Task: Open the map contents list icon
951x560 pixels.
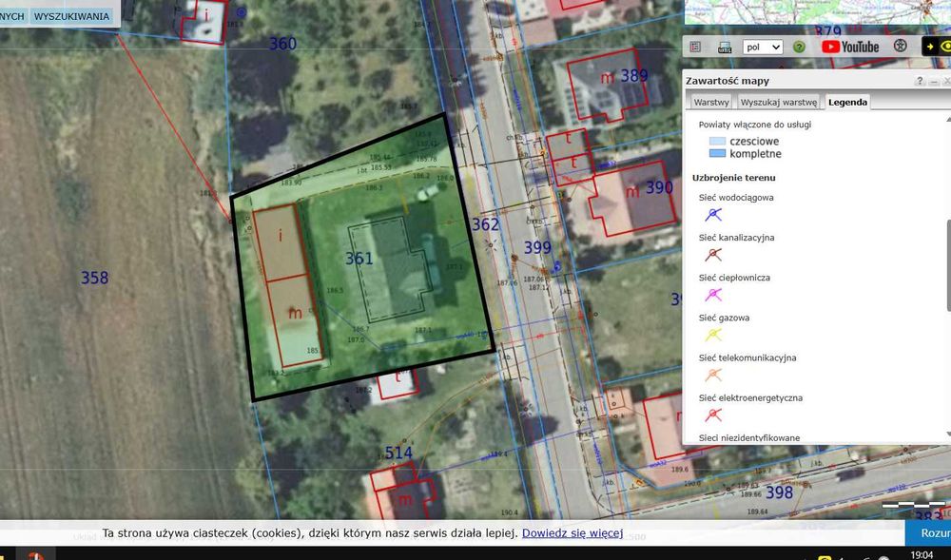Action: (x=696, y=47)
